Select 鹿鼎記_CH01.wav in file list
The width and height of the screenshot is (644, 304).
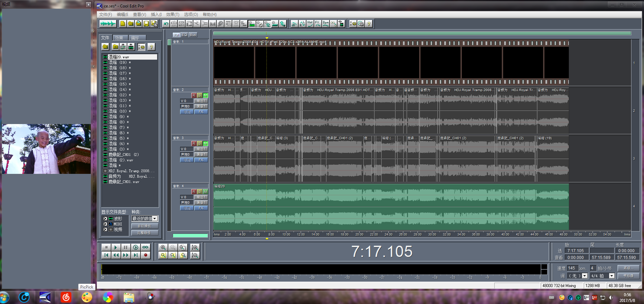tap(124, 182)
